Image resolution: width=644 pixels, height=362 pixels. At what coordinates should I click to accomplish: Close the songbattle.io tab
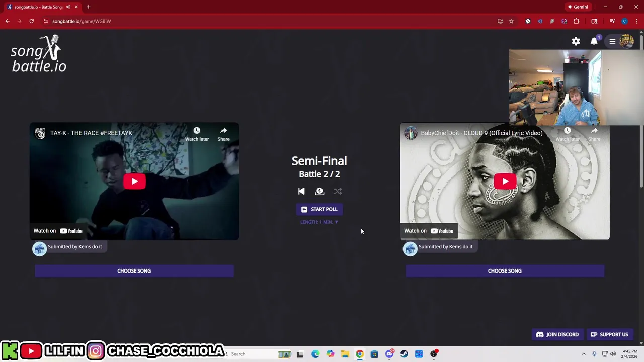(76, 7)
